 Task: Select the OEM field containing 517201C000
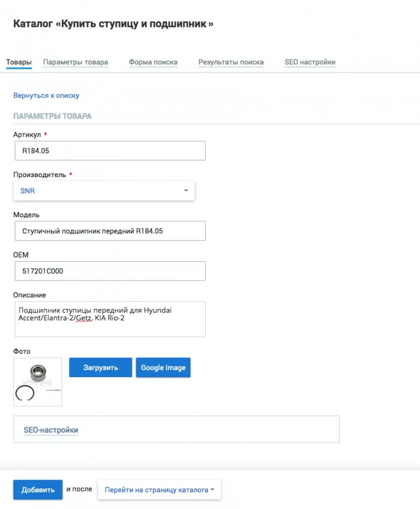110,271
